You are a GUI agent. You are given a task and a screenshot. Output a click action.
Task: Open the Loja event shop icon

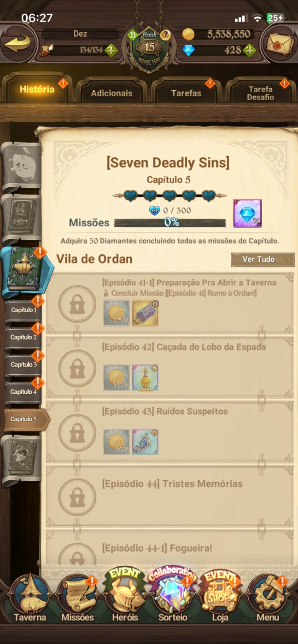[220, 597]
